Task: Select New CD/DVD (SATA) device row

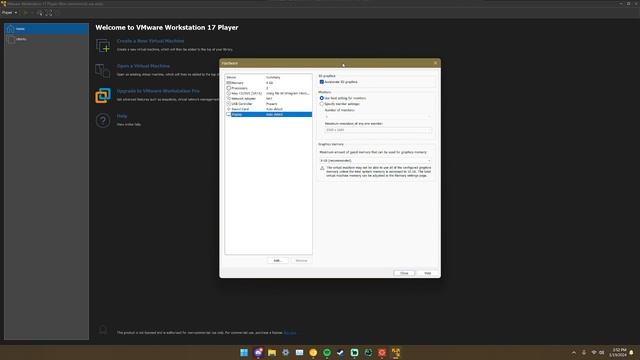Action: point(269,93)
